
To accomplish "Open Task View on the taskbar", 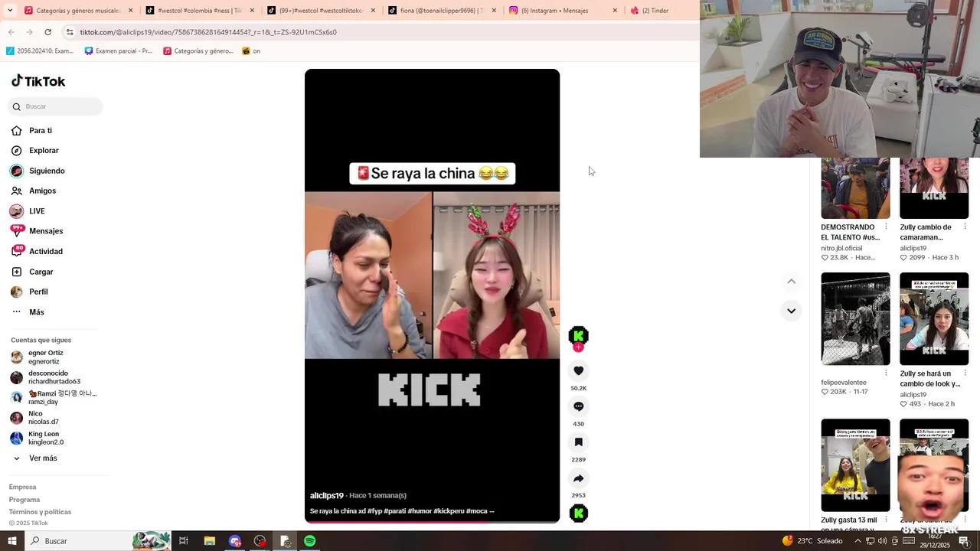I will click(184, 541).
